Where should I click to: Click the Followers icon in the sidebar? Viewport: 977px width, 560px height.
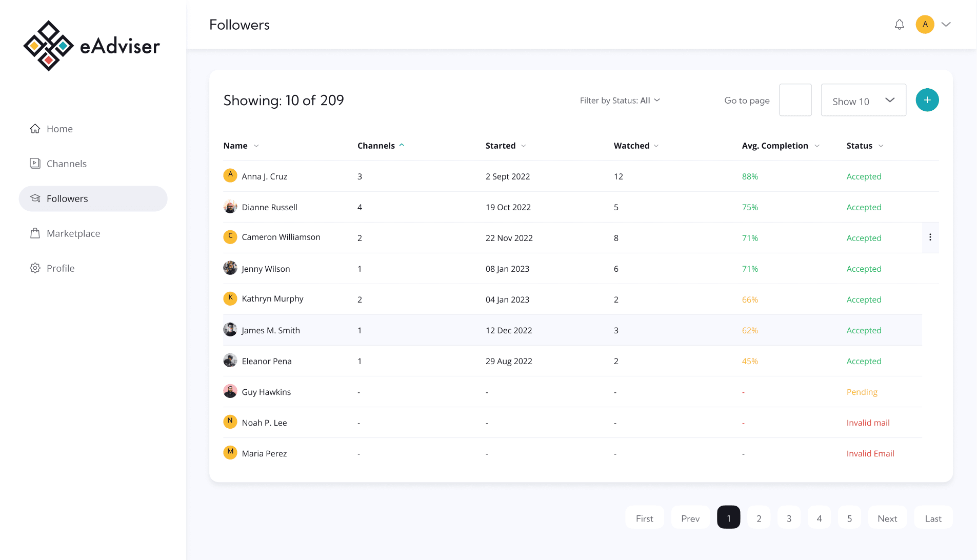[35, 198]
